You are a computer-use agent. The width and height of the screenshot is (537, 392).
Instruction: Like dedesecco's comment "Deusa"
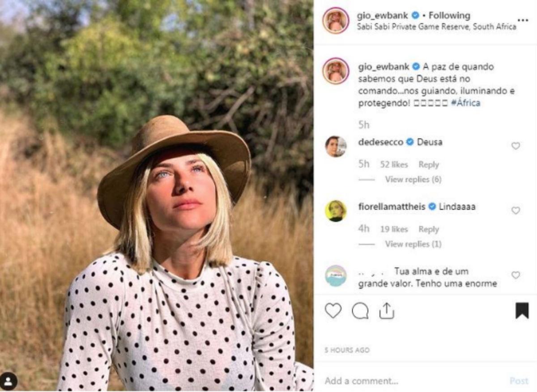(x=516, y=146)
